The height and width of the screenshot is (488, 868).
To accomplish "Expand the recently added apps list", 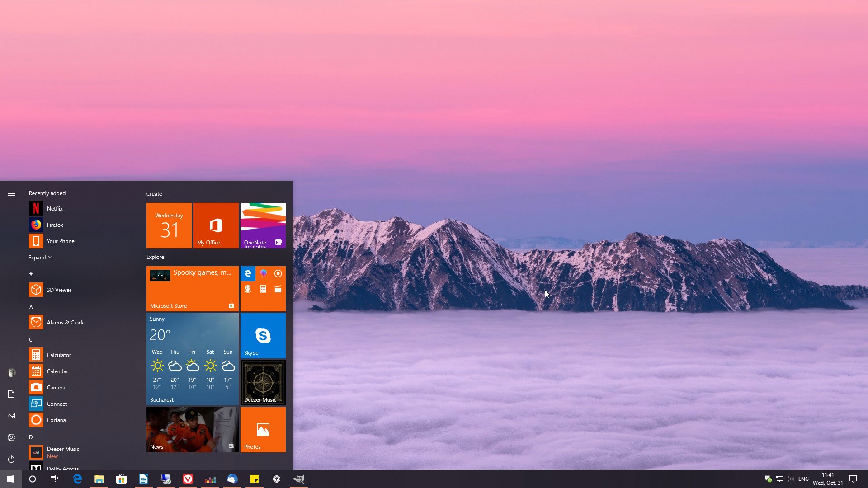I will (40, 257).
